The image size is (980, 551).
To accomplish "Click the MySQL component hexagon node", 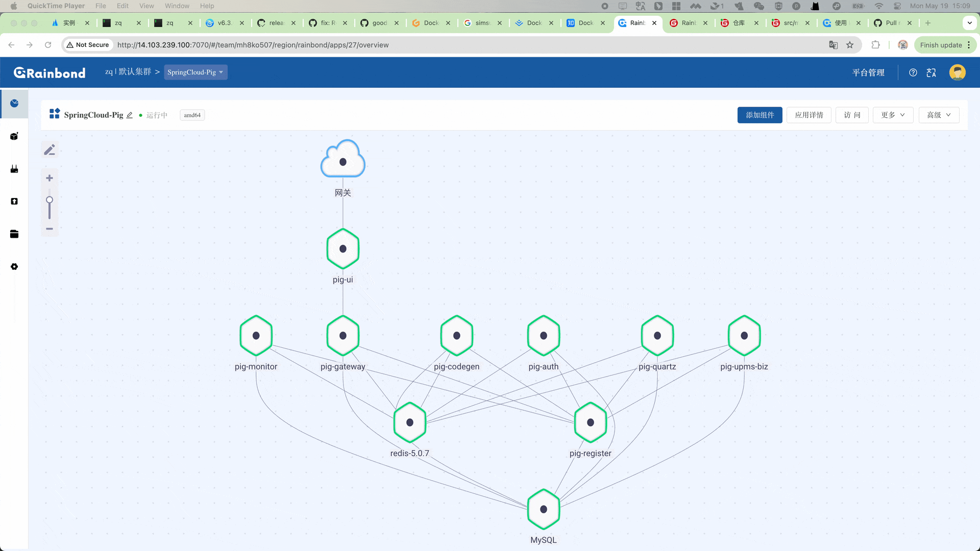I will pos(544,509).
